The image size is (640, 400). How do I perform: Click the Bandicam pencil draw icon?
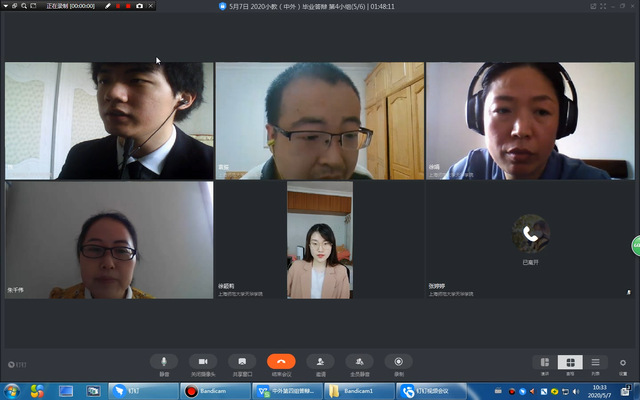108,6
